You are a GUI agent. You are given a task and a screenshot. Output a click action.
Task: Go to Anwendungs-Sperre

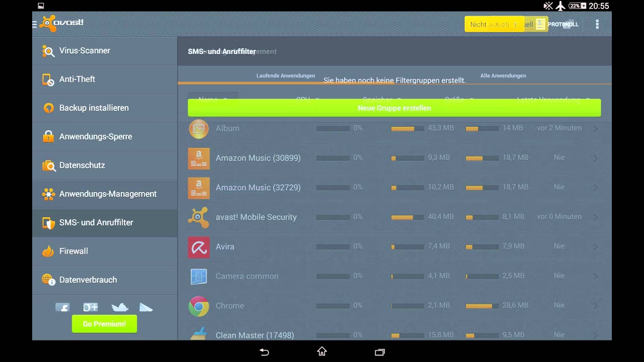click(105, 137)
